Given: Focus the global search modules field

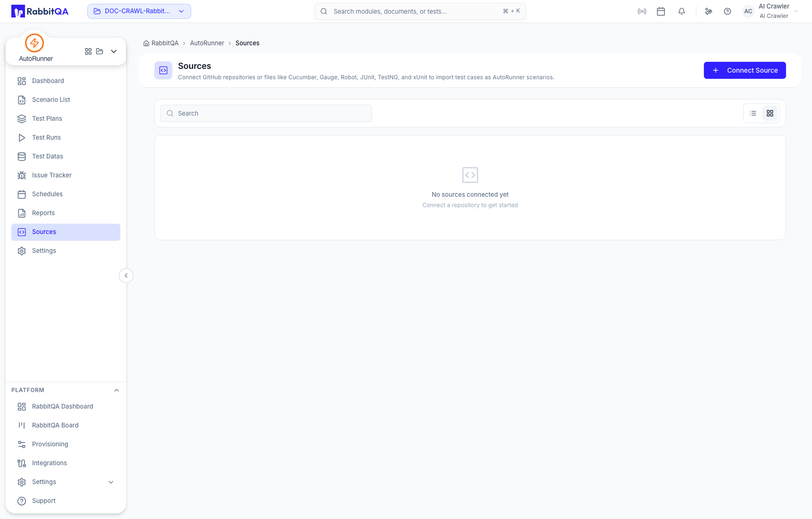Looking at the screenshot, I should (x=420, y=11).
